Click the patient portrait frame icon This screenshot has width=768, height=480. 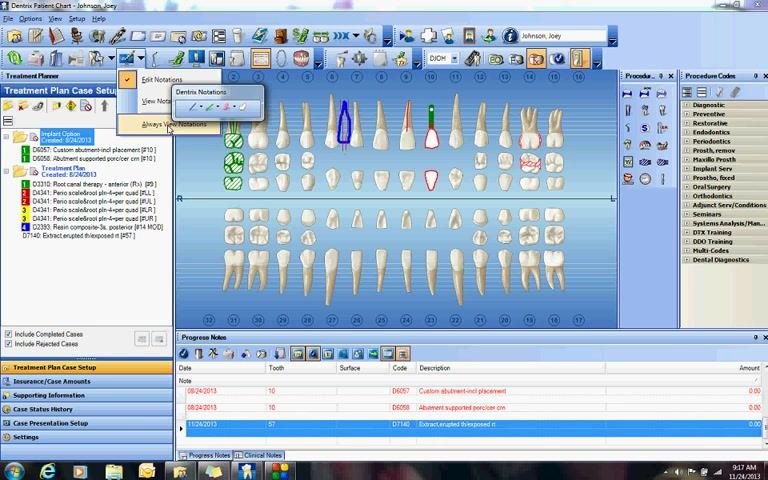(469, 36)
